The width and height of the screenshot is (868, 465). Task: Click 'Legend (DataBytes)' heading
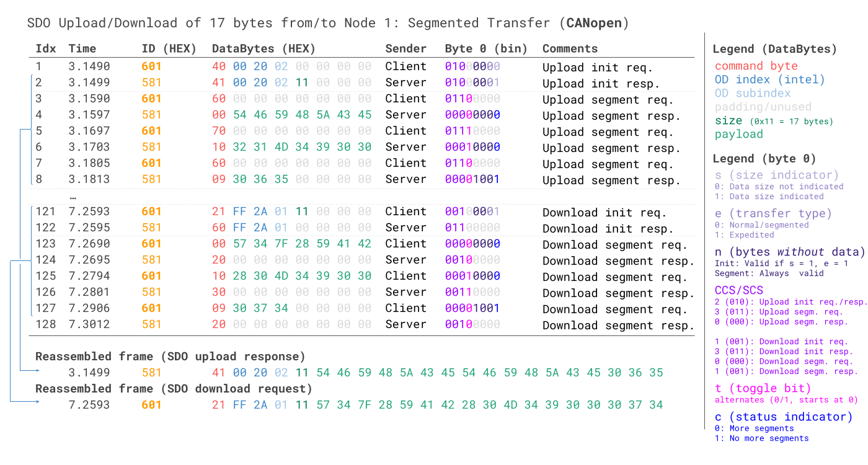coord(775,49)
